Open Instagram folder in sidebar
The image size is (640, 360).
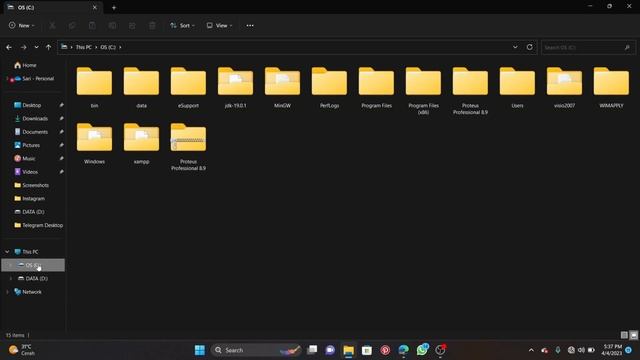(x=29, y=198)
